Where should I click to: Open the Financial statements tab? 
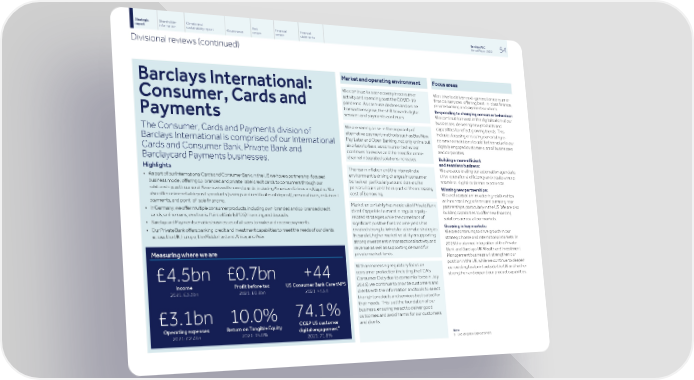[x=307, y=35]
